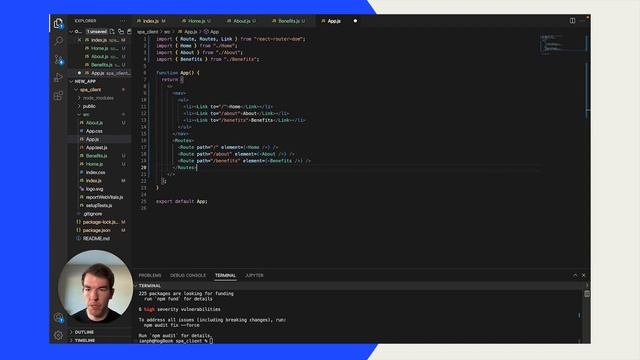Open README.md in file tree

(96, 238)
